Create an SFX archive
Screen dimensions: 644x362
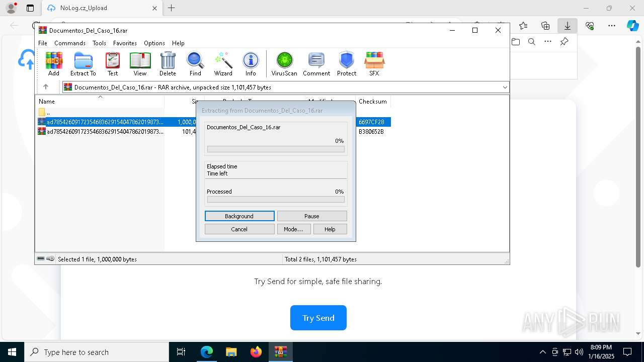(374, 64)
